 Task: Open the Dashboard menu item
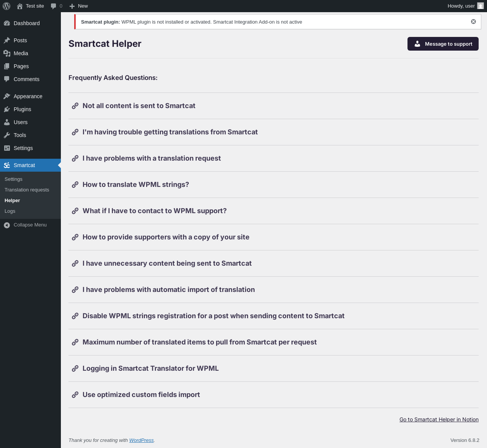(30, 23)
